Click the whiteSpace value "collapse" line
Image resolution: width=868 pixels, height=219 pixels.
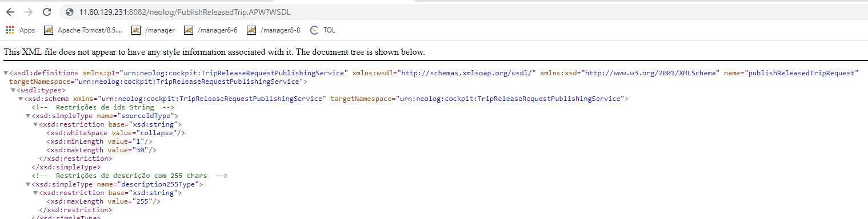click(x=116, y=133)
